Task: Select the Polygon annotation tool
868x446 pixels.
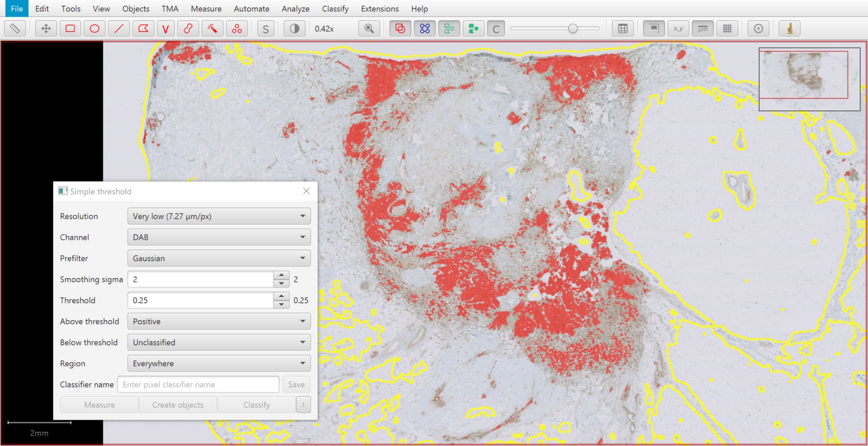Action: (143, 28)
